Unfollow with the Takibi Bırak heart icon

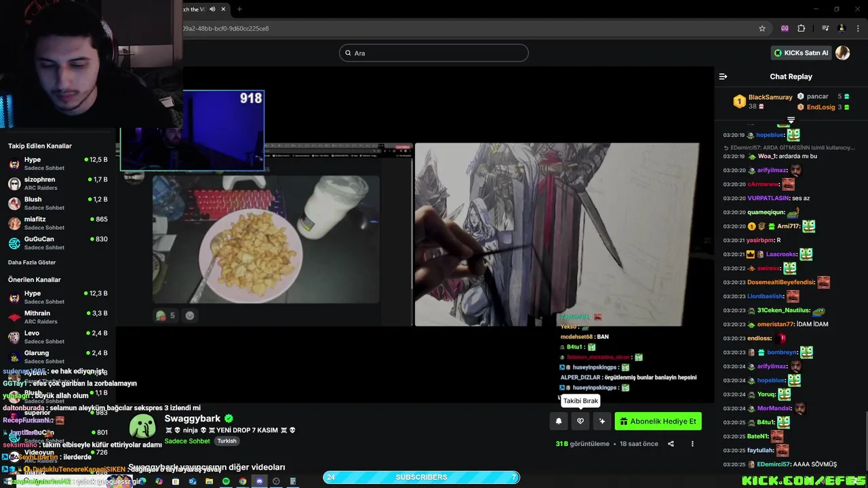[580, 422]
